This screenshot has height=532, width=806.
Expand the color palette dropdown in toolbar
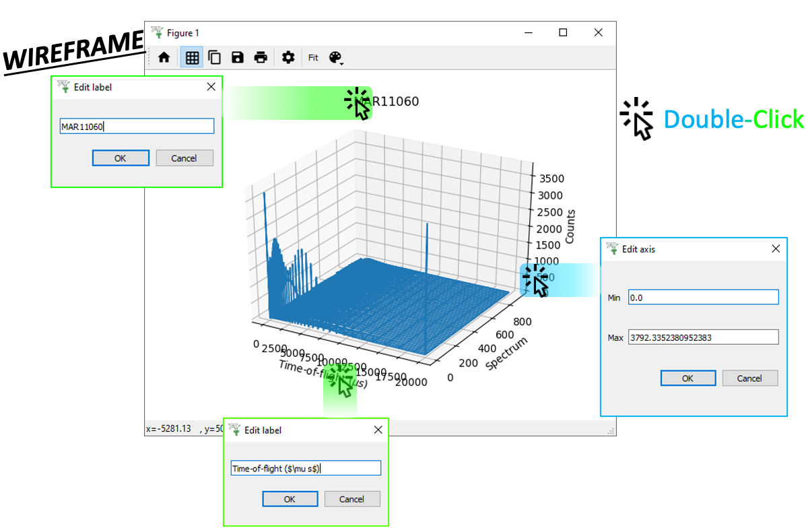[x=336, y=59]
